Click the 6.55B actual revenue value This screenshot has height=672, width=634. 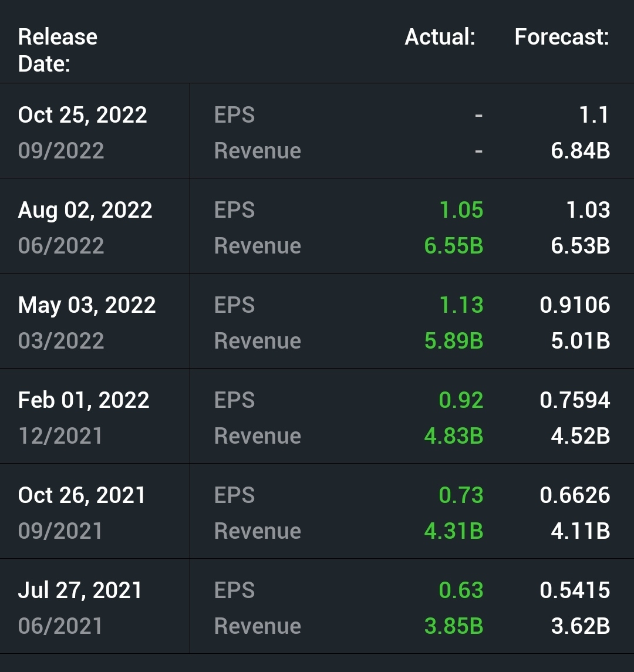pyautogui.click(x=454, y=246)
